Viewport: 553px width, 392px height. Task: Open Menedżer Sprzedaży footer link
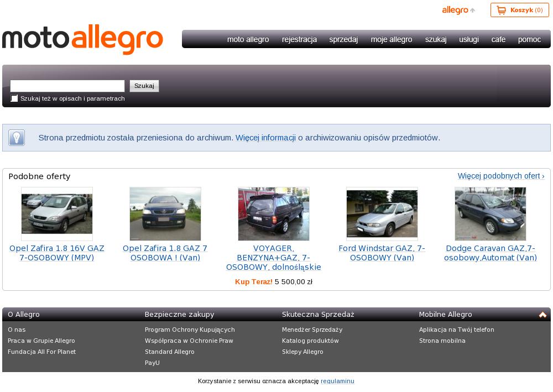click(x=312, y=330)
